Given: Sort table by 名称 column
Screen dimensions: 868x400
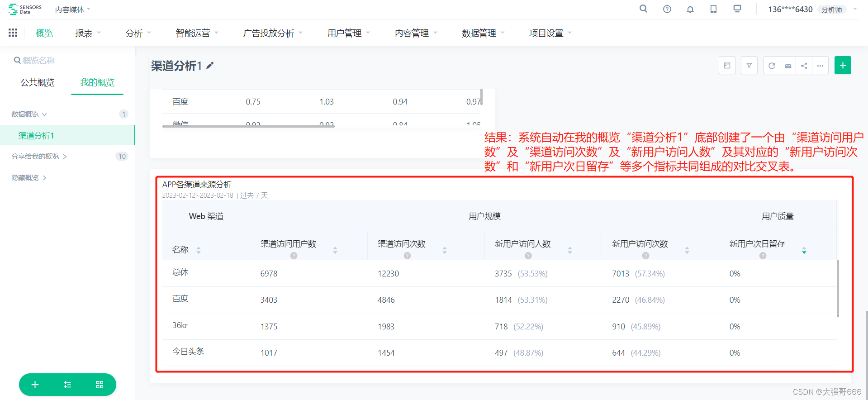Looking at the screenshot, I should (x=199, y=250).
